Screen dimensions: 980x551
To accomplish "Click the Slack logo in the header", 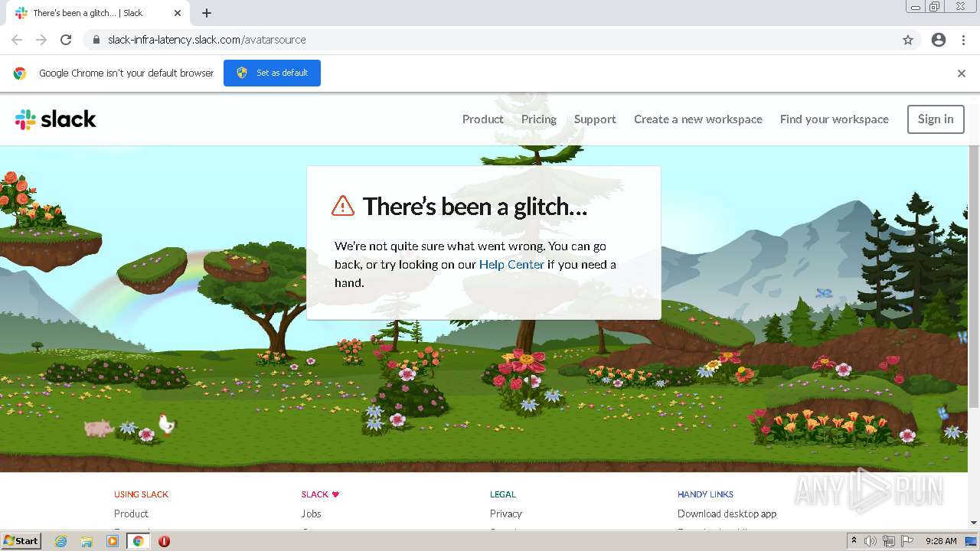I will 55,119.
